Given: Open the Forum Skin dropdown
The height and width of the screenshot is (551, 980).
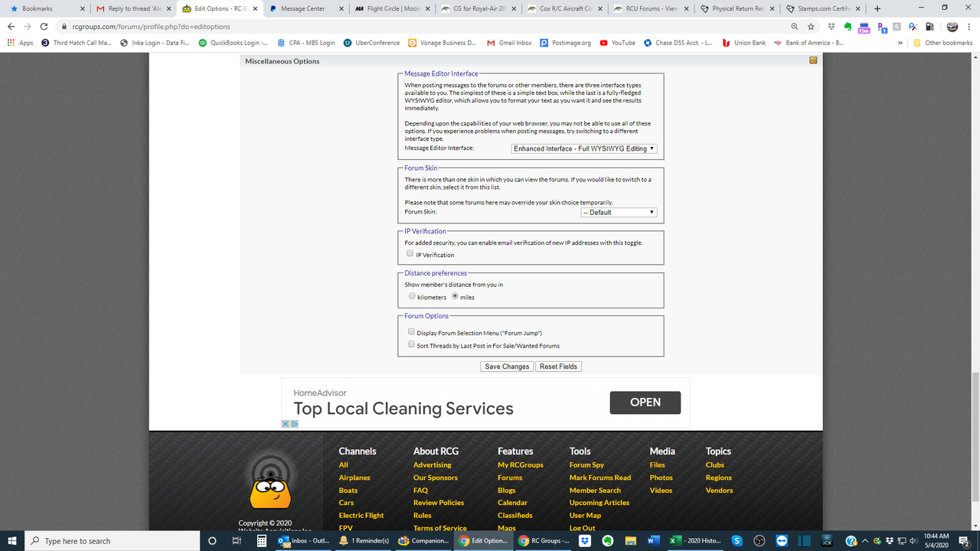Looking at the screenshot, I should coord(619,211).
